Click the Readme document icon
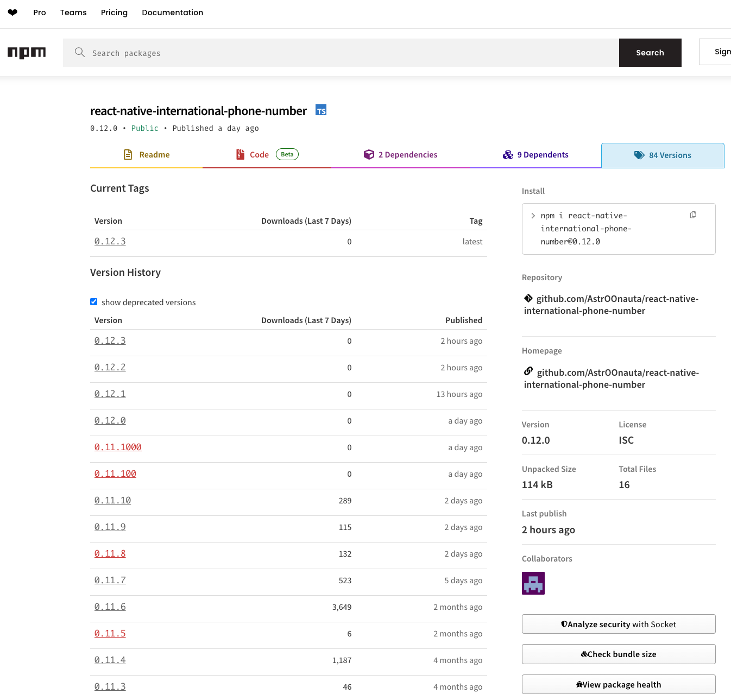 (x=128, y=155)
